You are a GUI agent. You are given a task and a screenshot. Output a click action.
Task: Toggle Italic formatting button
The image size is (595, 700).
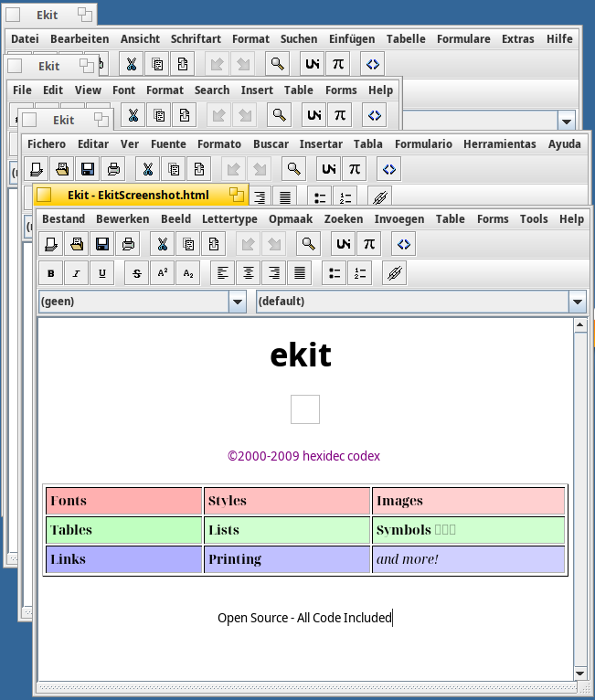[x=77, y=273]
